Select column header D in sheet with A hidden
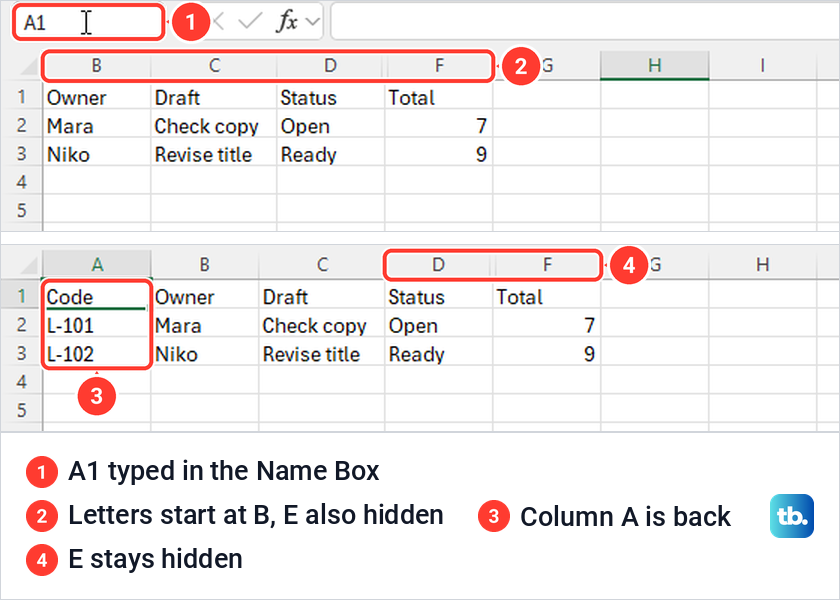This screenshot has width=840, height=600. [x=331, y=66]
